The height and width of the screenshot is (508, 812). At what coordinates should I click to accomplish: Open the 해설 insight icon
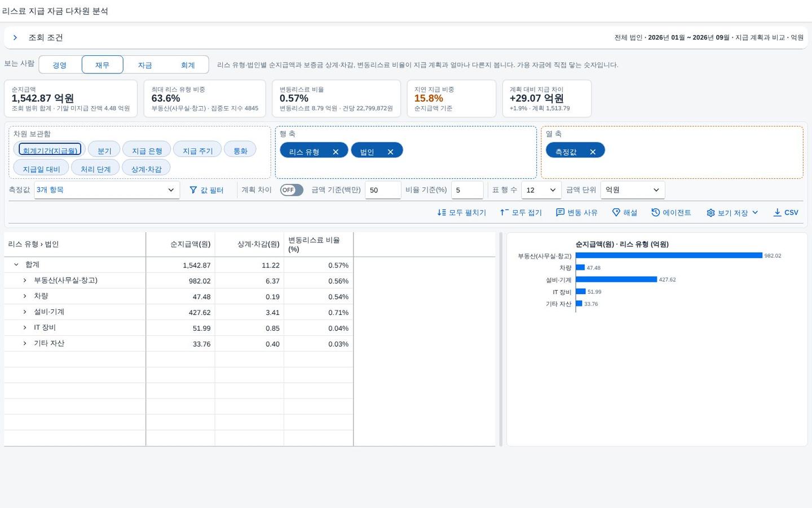616,213
